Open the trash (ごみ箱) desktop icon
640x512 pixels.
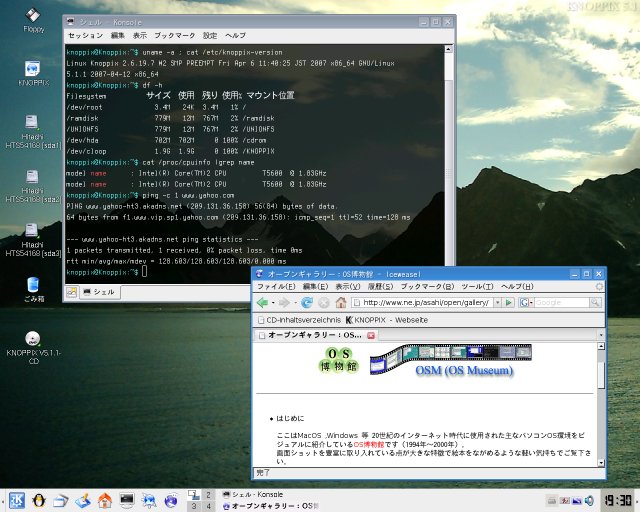coord(33,289)
